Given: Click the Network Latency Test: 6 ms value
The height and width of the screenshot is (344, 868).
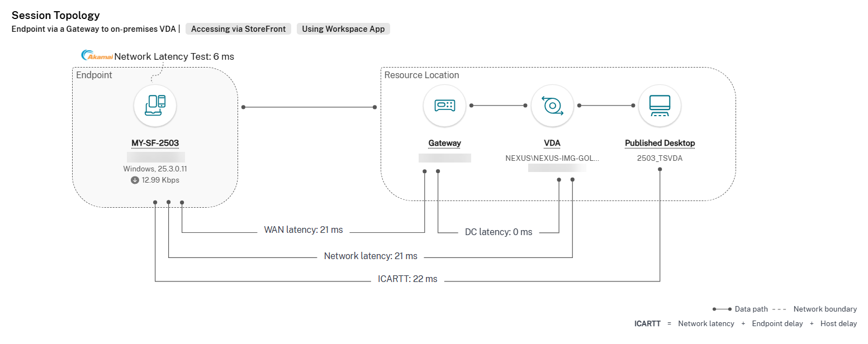Looking at the screenshot, I should point(174,56).
